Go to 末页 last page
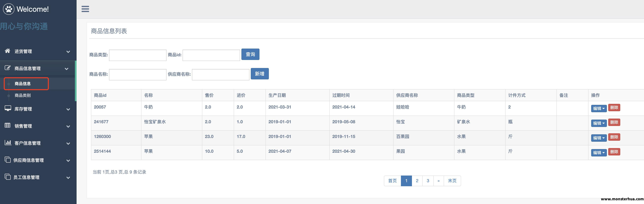The image size is (644, 204). click(452, 181)
